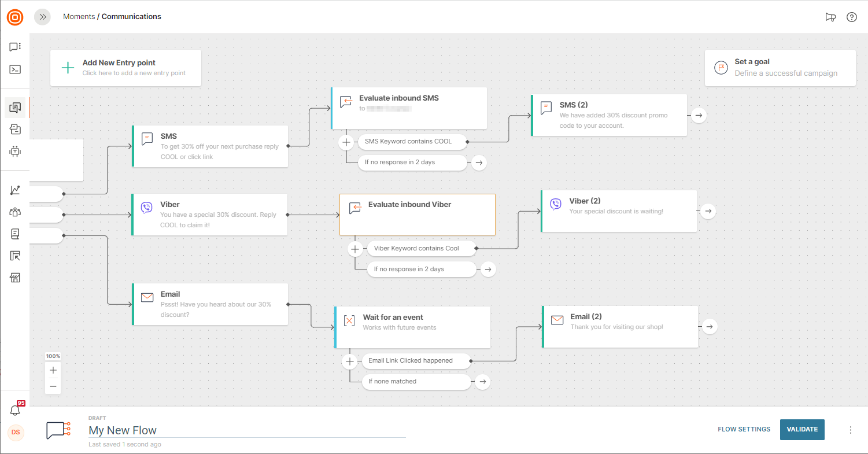Screen dimensions: 868x454
Task: Add condition to Wait for an event
Action: point(349,361)
